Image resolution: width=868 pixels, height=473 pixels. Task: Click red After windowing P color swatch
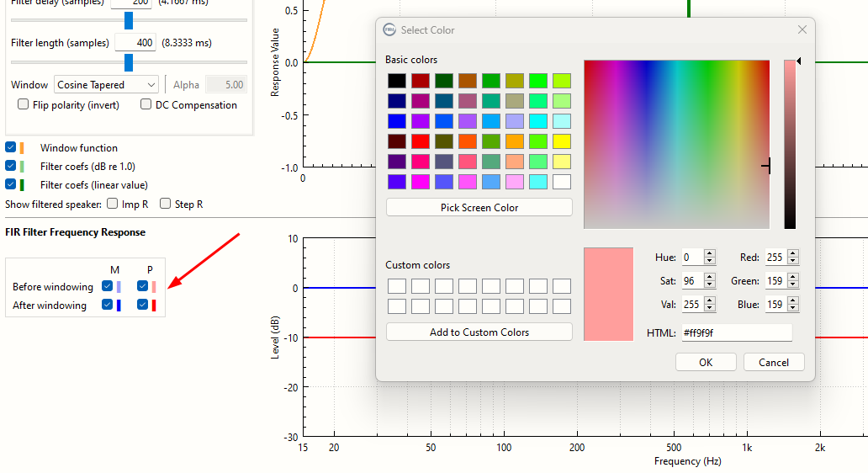point(154,306)
